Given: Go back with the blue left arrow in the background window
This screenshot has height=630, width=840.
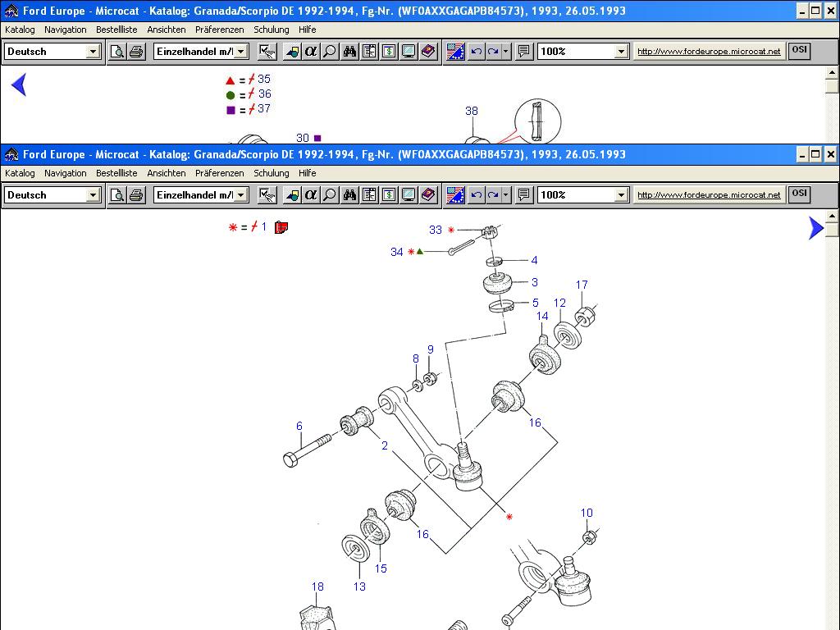Looking at the screenshot, I should [x=19, y=84].
